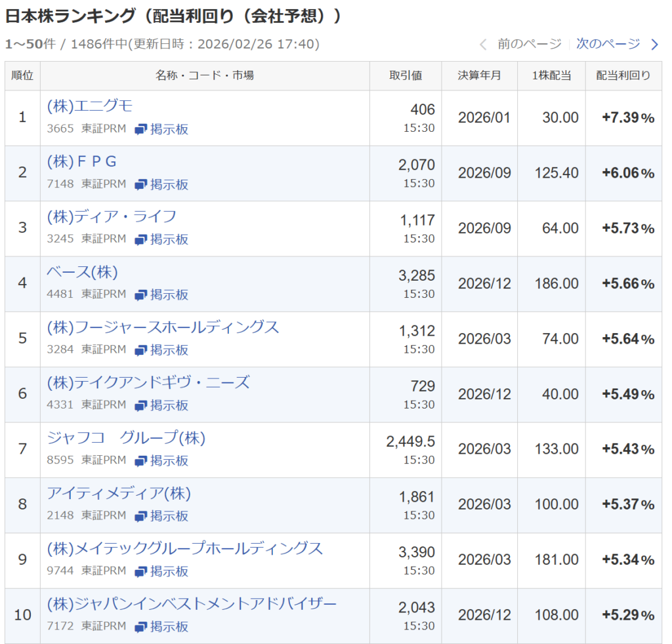Open 掲示板 icon for テイクアンドギヴ・ニーズ
672x644 pixels.
click(x=141, y=406)
